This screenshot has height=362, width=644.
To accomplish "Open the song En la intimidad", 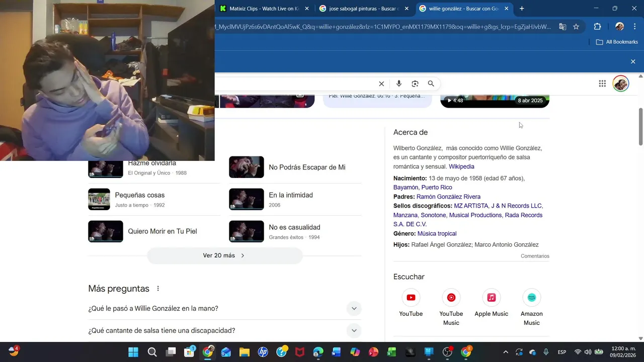I will point(295,200).
